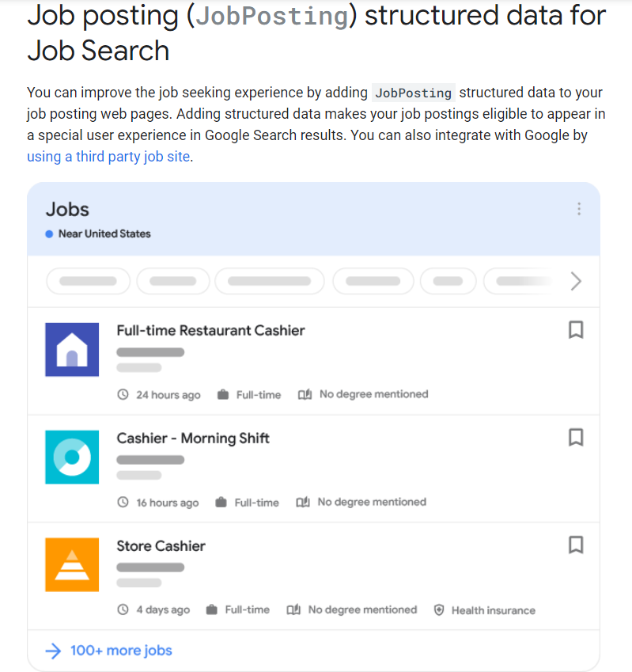The image size is (632, 672).
Task: Open the using a third party job site link
Action: click(108, 157)
